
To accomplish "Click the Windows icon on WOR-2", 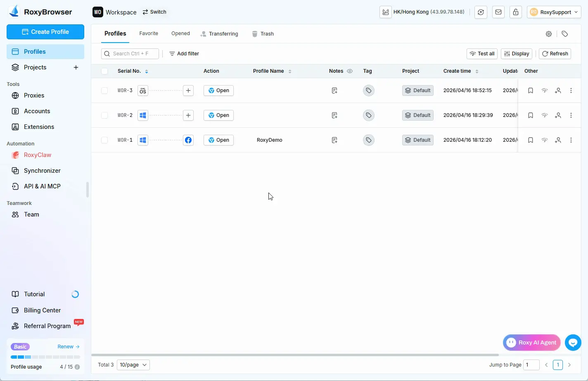I will (x=143, y=115).
